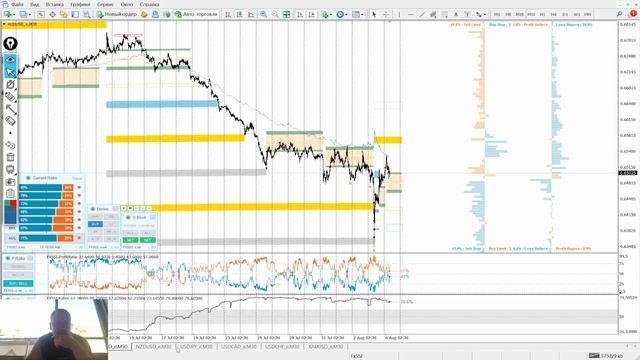The height and width of the screenshot is (360, 640).
Task: Click the search magnifier icon
Action: tap(620, 14)
